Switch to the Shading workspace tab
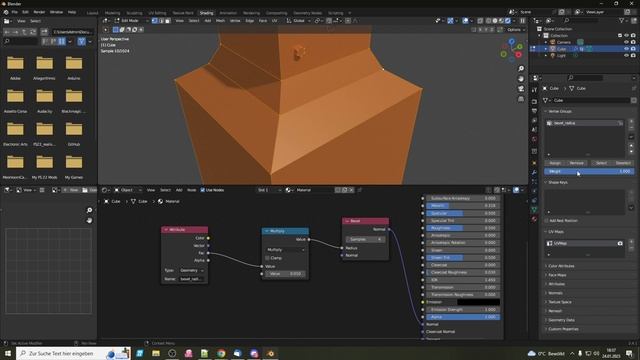Image resolution: width=640 pixels, height=360 pixels. [x=206, y=13]
